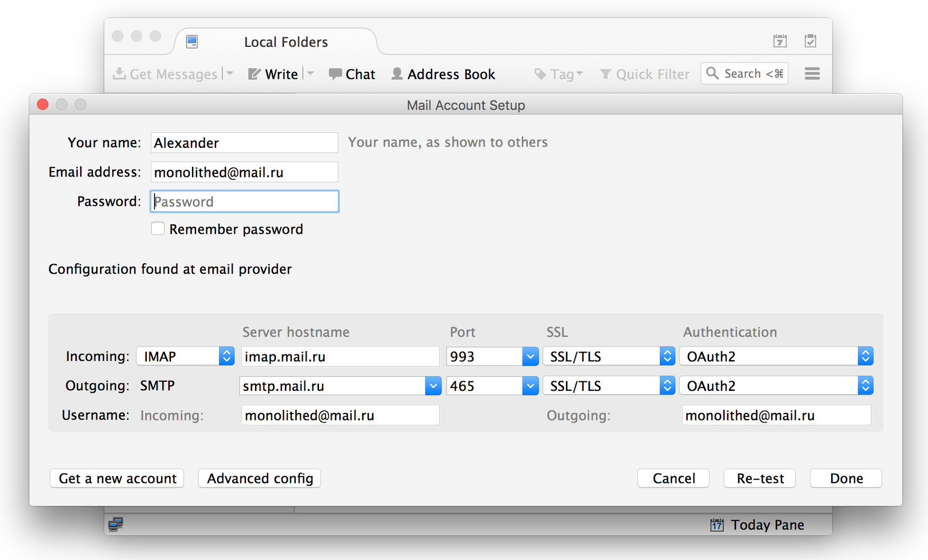Click the 'Authentication' column header
The width and height of the screenshot is (928, 560).
(730, 332)
